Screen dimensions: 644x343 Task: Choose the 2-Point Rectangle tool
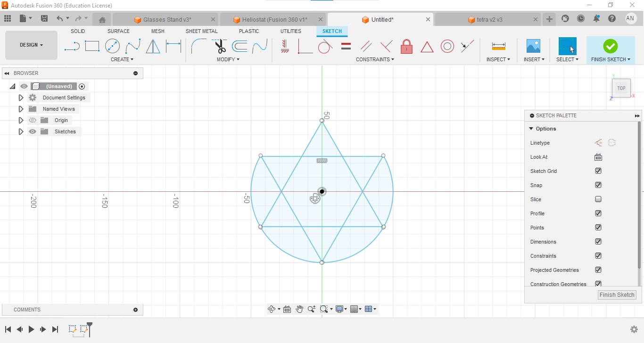pyautogui.click(x=92, y=46)
